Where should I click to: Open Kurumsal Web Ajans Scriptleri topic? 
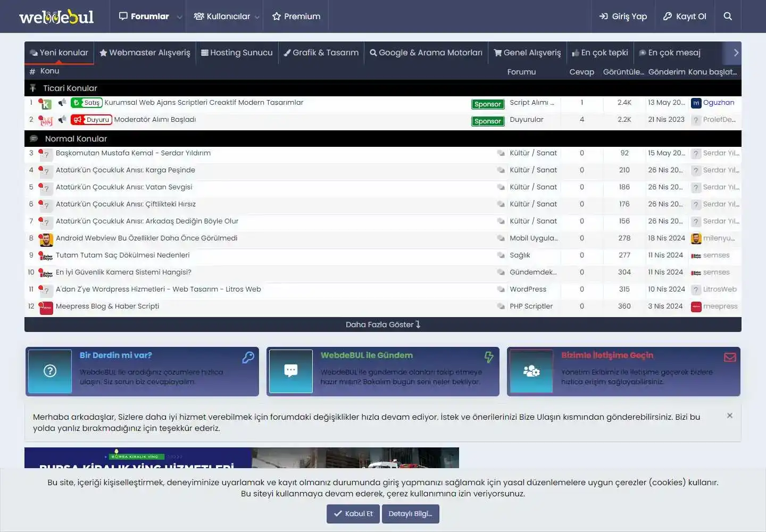[204, 103]
